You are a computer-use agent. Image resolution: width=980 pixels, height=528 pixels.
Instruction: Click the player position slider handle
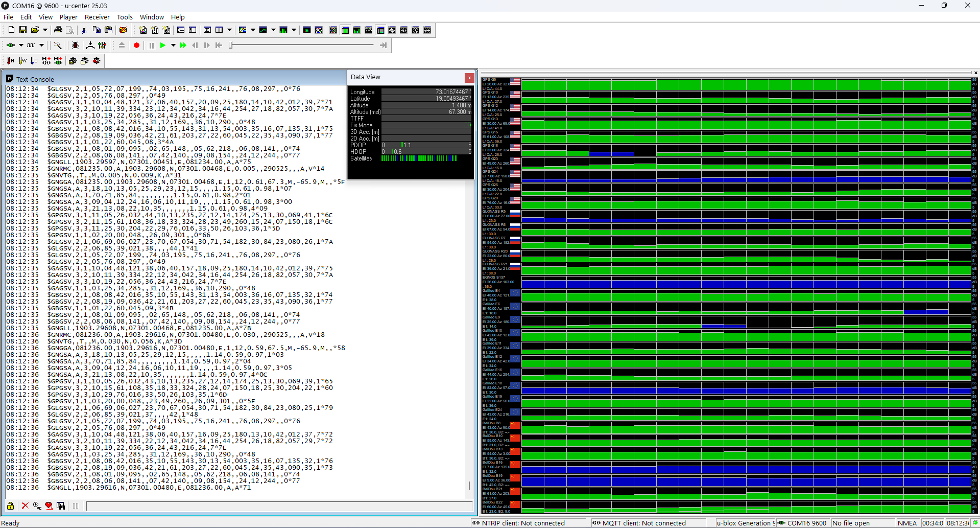pyautogui.click(x=231, y=45)
